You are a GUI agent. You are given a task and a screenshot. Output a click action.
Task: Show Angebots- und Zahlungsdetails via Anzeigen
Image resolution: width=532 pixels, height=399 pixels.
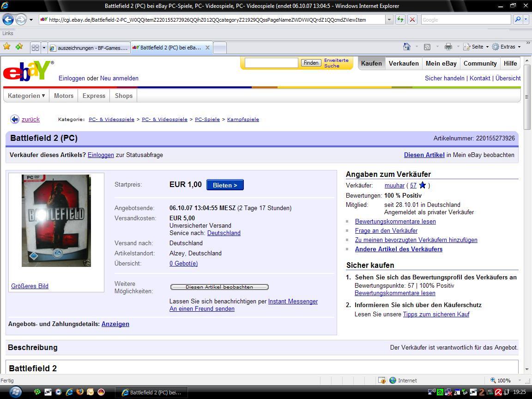coord(115,324)
